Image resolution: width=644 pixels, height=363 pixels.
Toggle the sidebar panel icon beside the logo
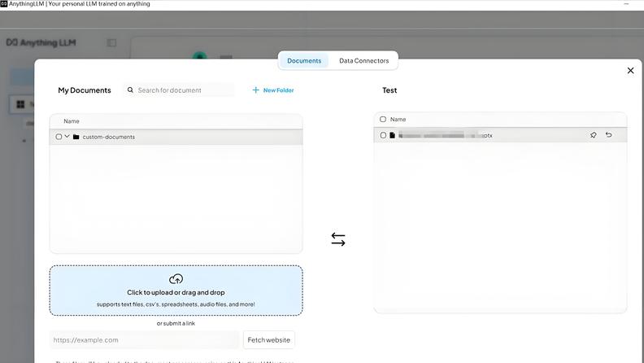point(111,42)
